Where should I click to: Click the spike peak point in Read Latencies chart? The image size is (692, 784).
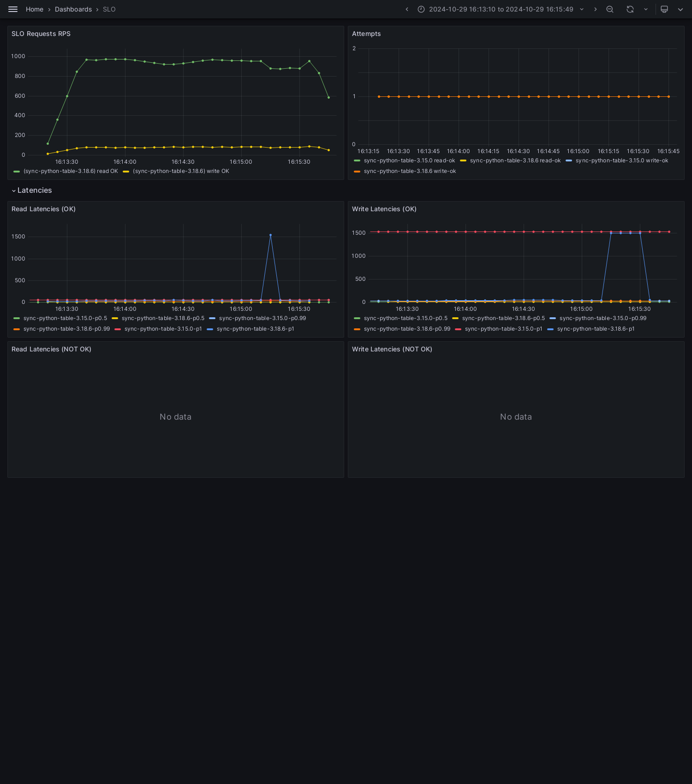tap(270, 235)
